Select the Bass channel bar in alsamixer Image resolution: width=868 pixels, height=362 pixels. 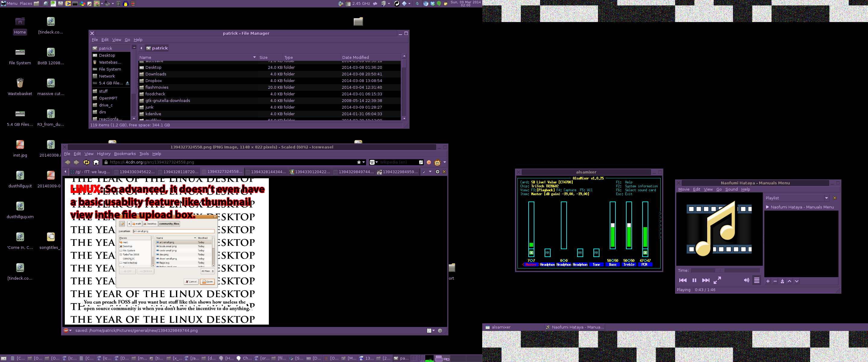coord(613,225)
